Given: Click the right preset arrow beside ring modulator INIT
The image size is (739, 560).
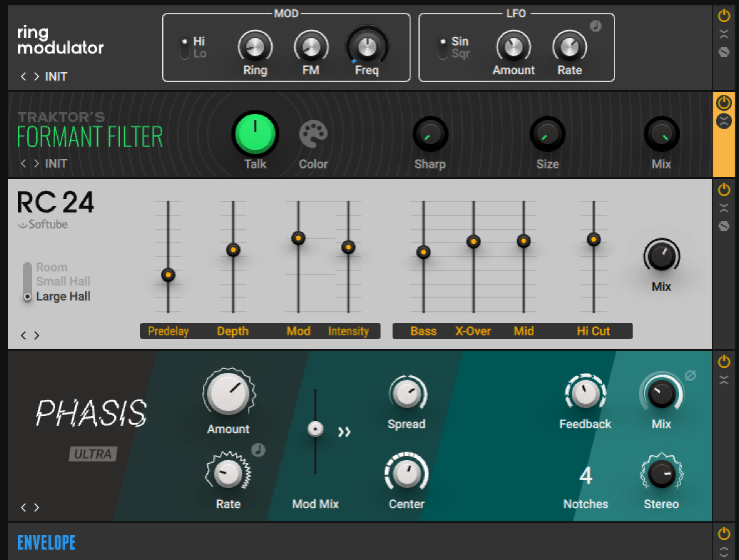Looking at the screenshot, I should (x=37, y=76).
